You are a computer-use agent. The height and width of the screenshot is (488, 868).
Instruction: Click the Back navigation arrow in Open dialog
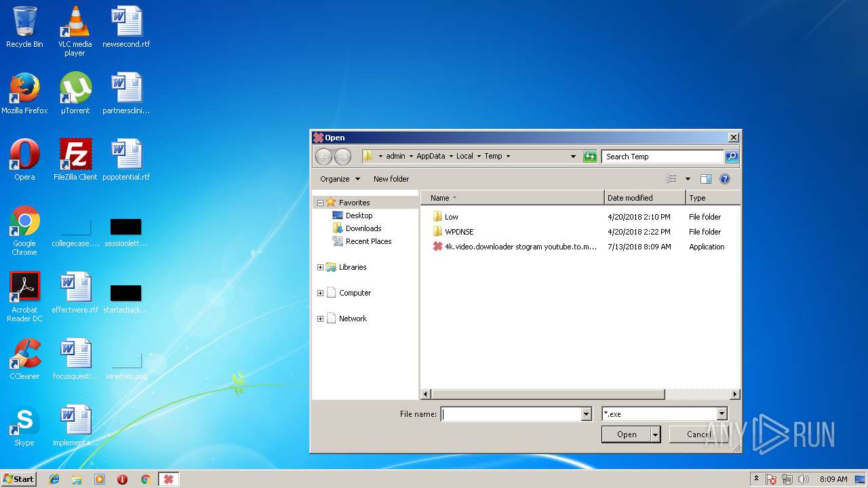click(x=323, y=157)
